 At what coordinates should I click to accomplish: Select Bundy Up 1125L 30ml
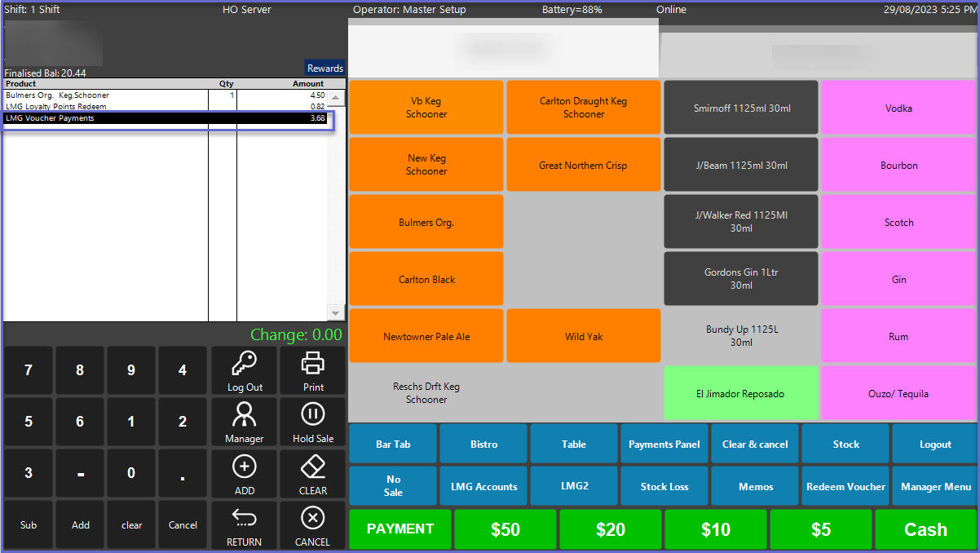[741, 336]
